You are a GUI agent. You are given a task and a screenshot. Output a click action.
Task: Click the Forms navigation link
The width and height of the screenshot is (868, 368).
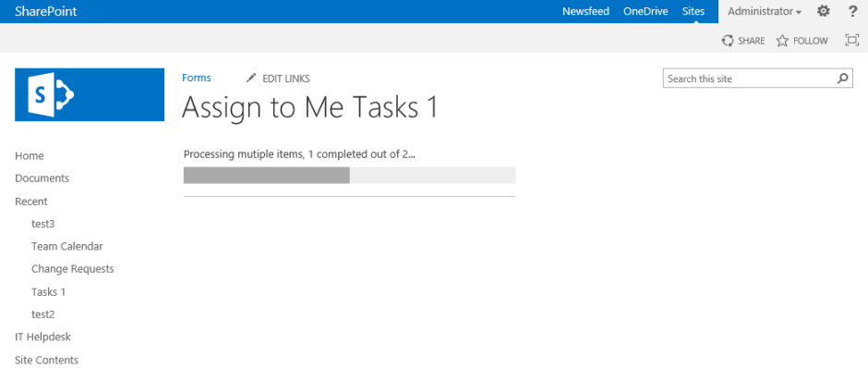197,79
